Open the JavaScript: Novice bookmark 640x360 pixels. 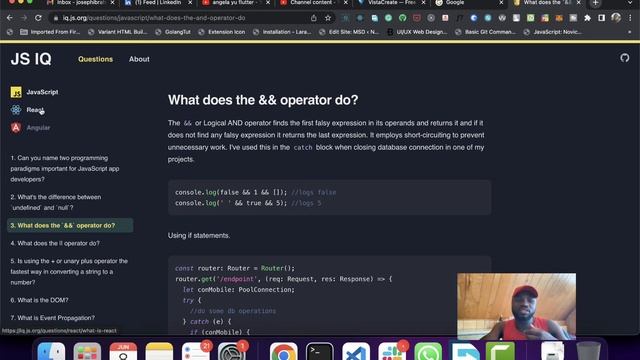click(553, 32)
